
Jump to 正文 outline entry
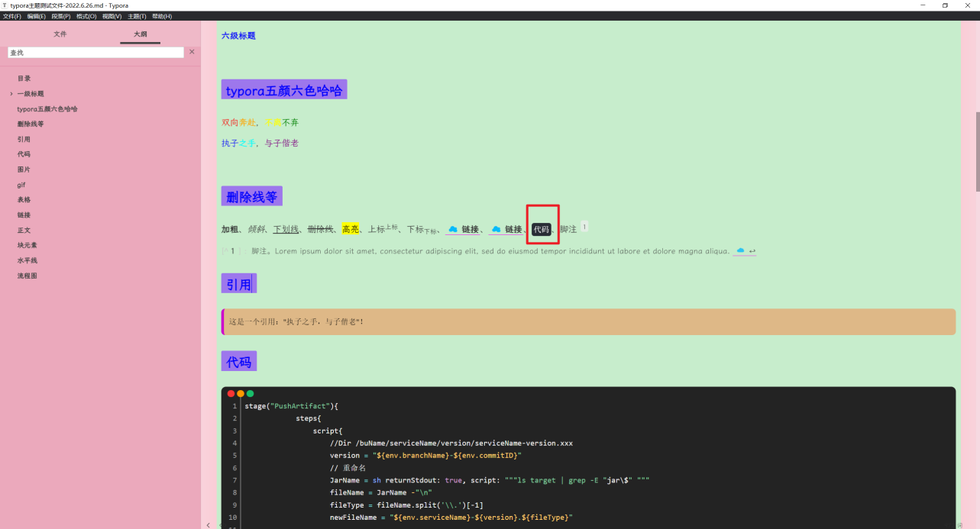pyautogui.click(x=24, y=231)
